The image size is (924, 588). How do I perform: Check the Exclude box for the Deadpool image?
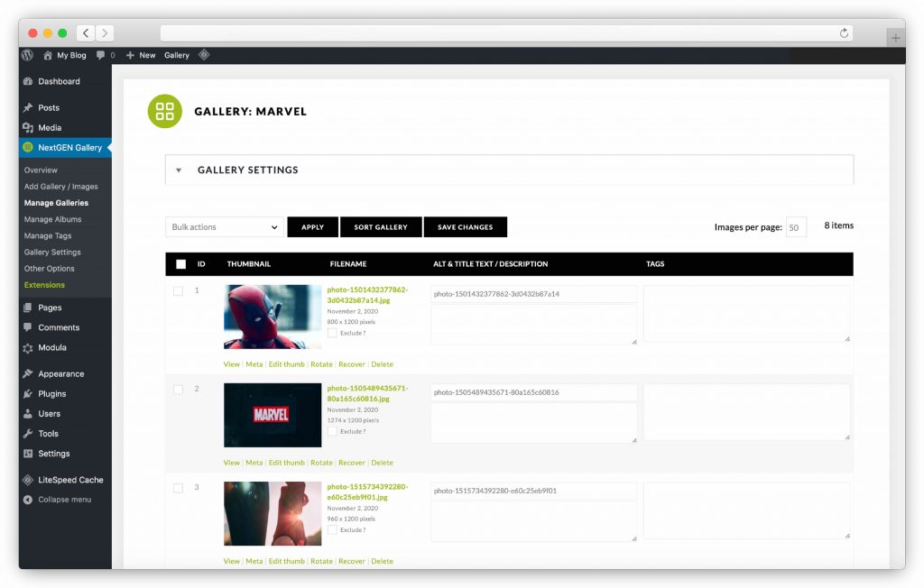tap(331, 333)
